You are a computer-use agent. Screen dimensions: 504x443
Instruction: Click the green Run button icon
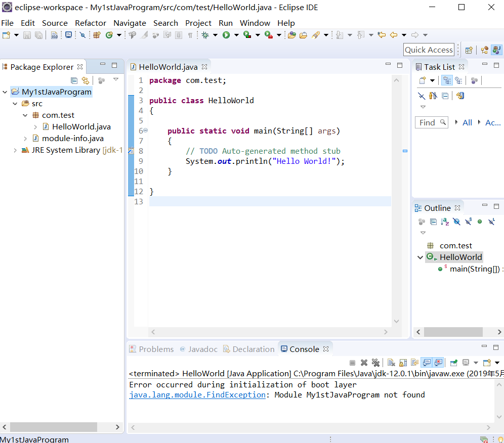click(226, 35)
